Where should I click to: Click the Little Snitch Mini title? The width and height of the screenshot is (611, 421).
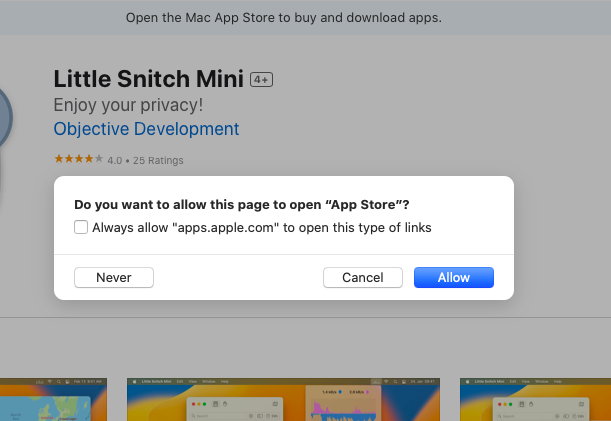[148, 78]
